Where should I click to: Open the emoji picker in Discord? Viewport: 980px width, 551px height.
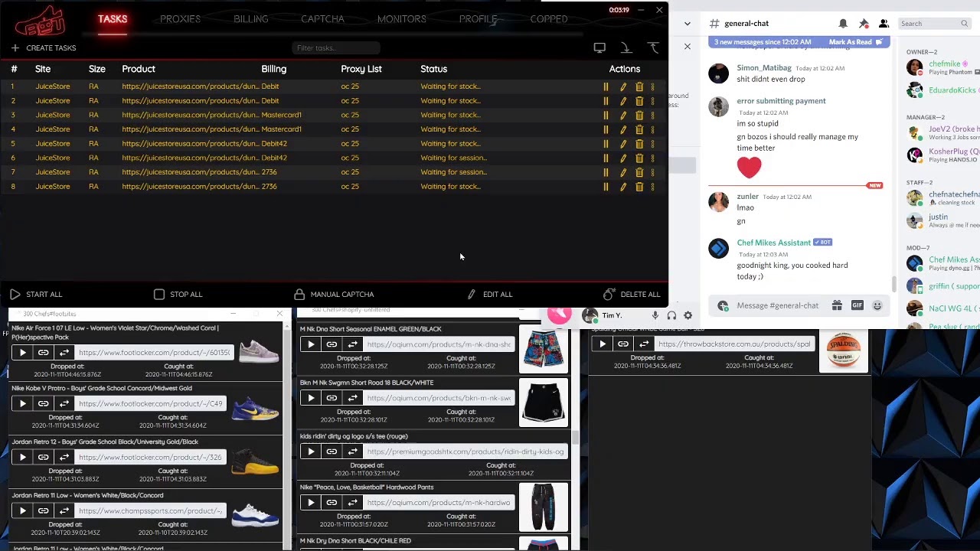[x=877, y=305]
